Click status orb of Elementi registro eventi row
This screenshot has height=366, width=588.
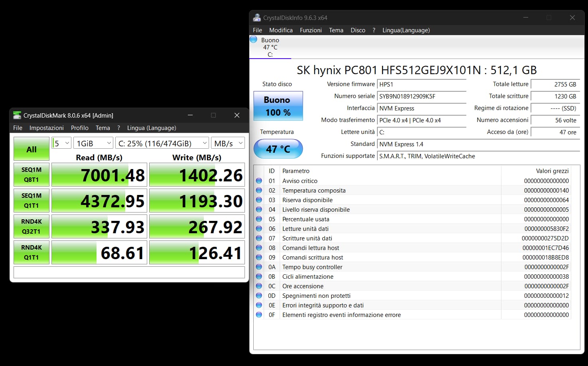pyautogui.click(x=259, y=315)
